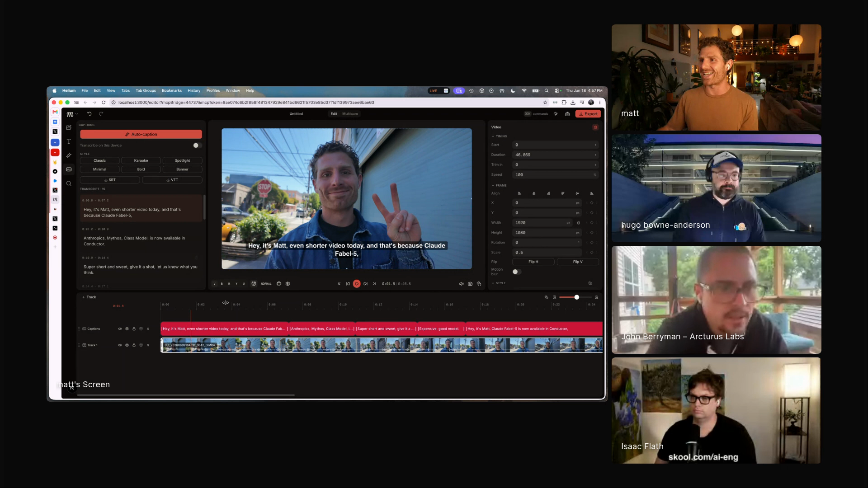Click the red Export button

[588, 114]
